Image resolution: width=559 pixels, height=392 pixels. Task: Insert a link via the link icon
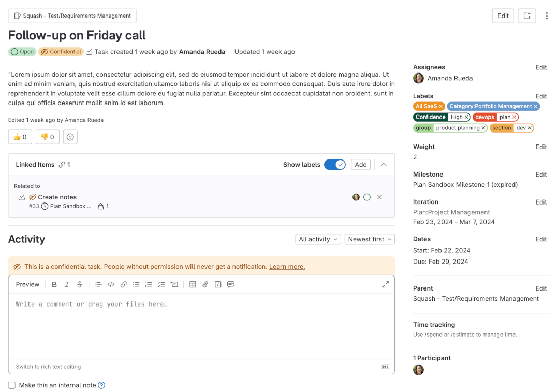(123, 284)
